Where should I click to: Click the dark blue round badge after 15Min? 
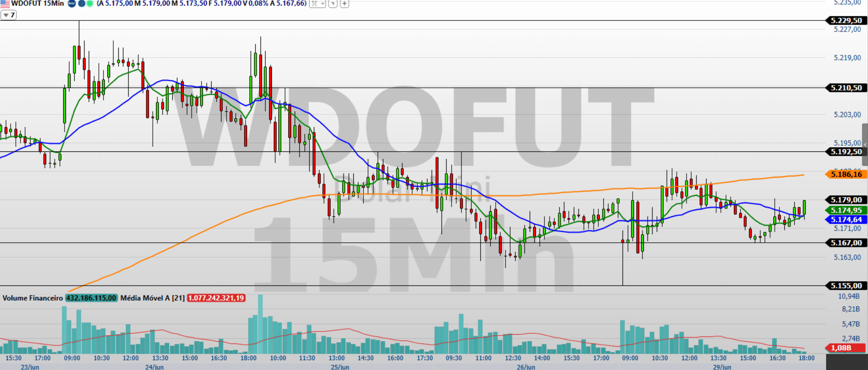pyautogui.click(x=72, y=3)
